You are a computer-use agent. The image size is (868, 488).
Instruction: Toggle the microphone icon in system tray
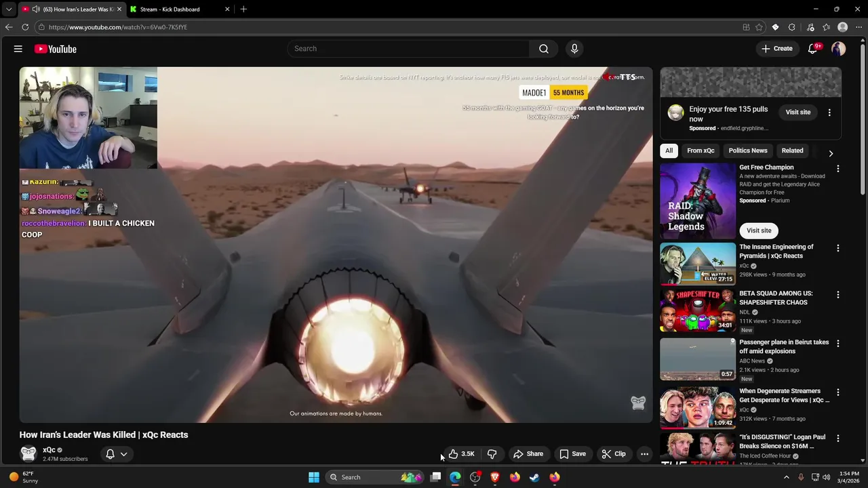point(802,477)
